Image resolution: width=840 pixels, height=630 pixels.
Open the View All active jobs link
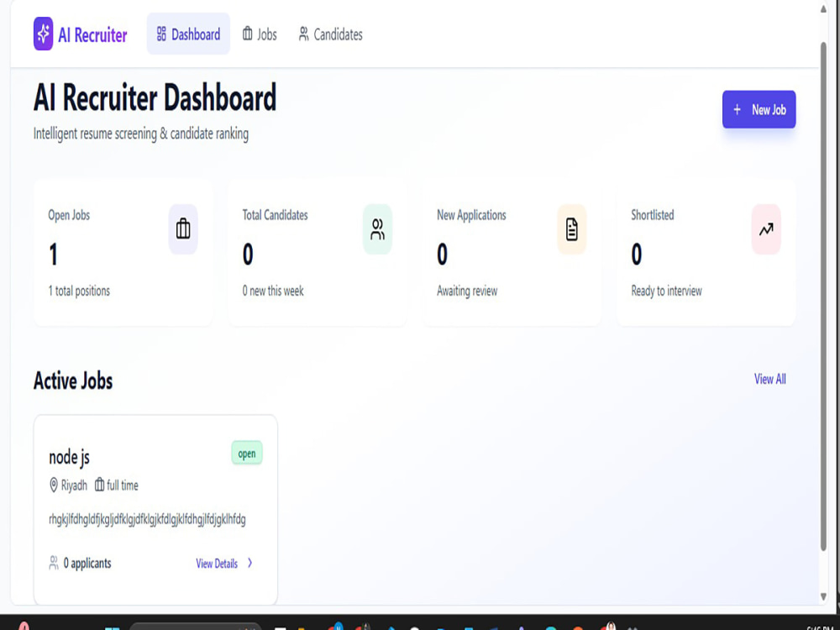pos(769,379)
